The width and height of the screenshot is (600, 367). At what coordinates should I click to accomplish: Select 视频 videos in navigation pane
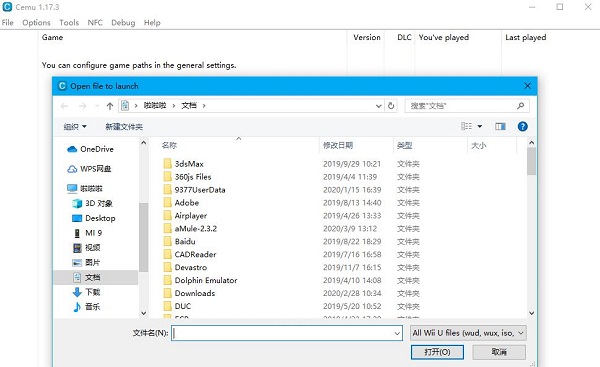86,248
